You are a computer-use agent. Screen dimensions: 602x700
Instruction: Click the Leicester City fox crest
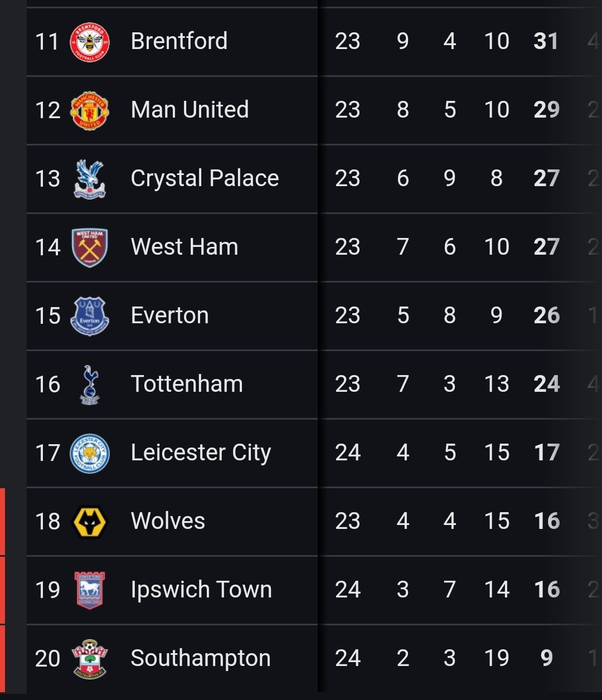point(90,453)
